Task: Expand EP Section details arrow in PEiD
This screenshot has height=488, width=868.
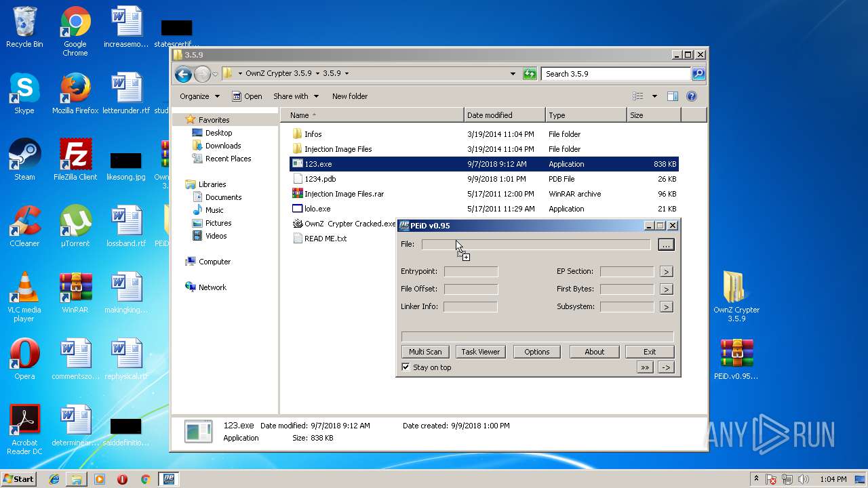Action: click(667, 272)
